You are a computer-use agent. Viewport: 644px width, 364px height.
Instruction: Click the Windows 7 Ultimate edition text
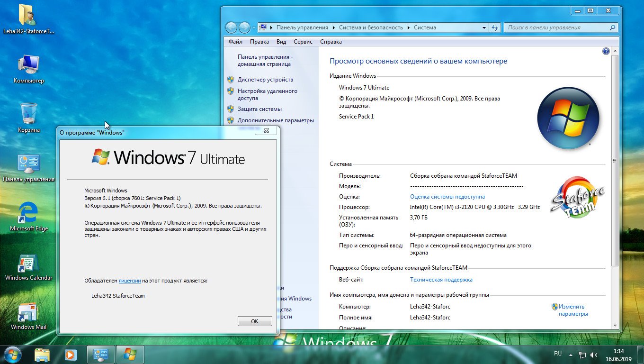364,88
